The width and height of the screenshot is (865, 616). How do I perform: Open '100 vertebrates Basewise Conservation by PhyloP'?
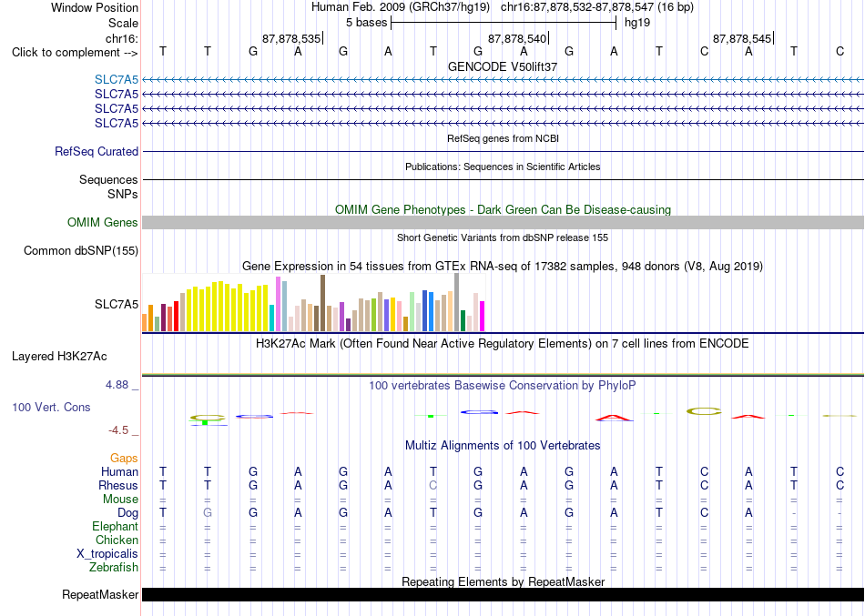(x=503, y=386)
